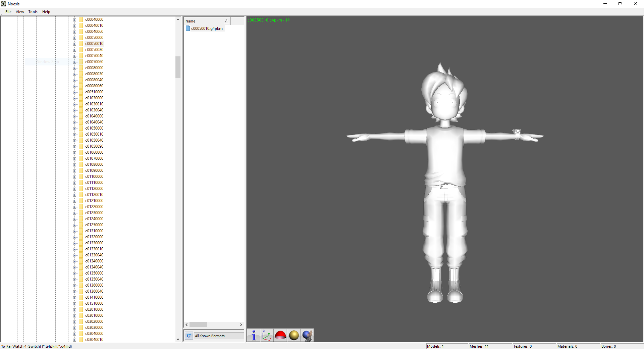Click the folder icon for c03040010
The width and height of the screenshot is (644, 349).
coord(81,340)
